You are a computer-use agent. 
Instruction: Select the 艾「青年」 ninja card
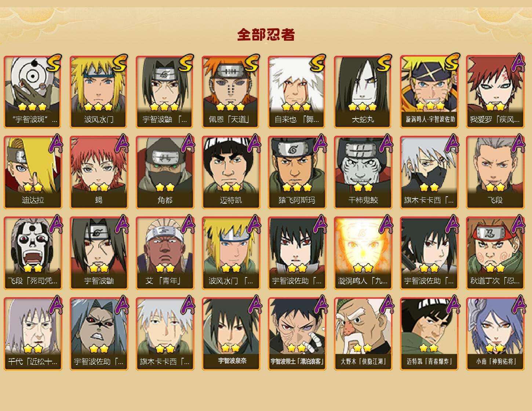tap(165, 253)
